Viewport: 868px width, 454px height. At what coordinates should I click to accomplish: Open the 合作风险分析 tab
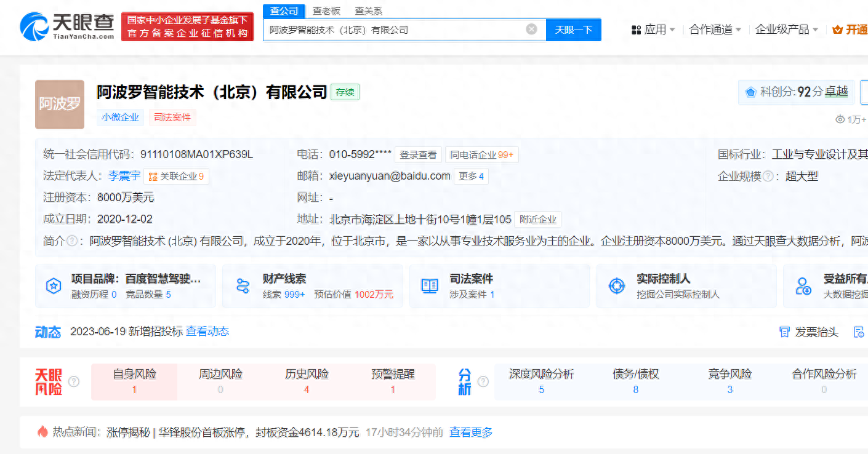pyautogui.click(x=824, y=382)
